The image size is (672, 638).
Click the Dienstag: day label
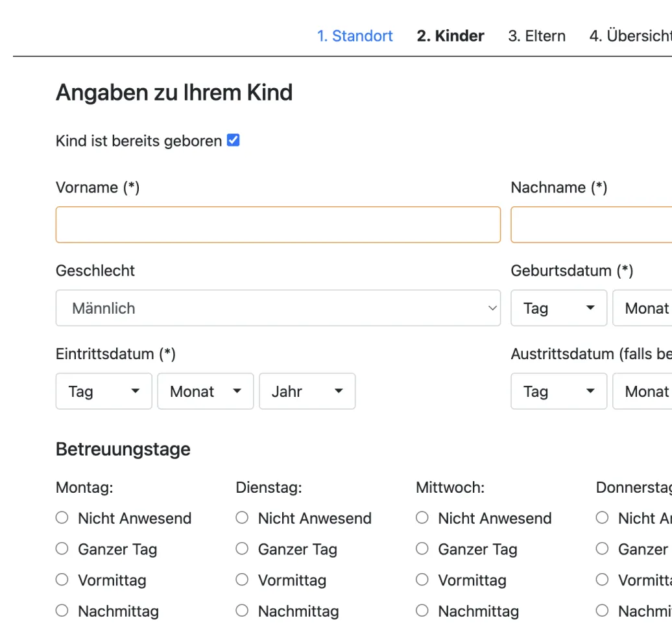[x=269, y=488]
